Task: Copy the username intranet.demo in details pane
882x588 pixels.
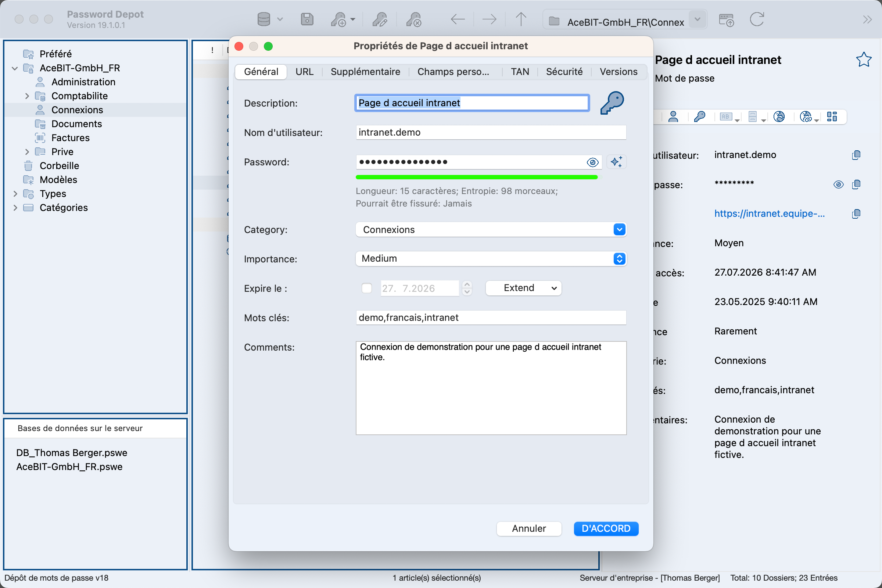Action: click(856, 155)
